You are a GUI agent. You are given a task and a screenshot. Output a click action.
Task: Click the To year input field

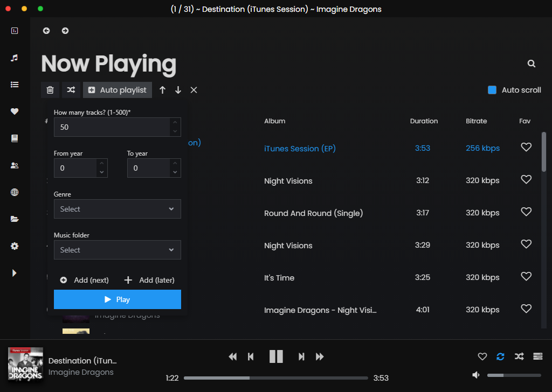(149, 168)
